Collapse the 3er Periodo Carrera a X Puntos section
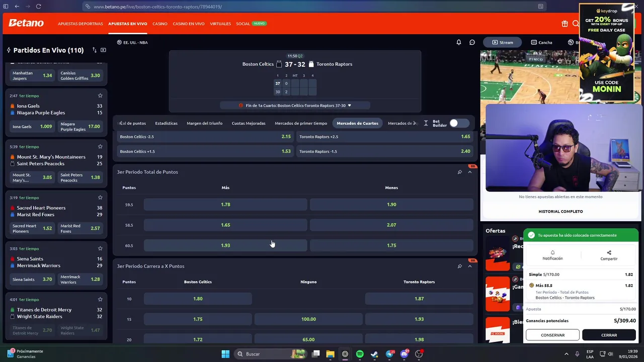 point(470,266)
